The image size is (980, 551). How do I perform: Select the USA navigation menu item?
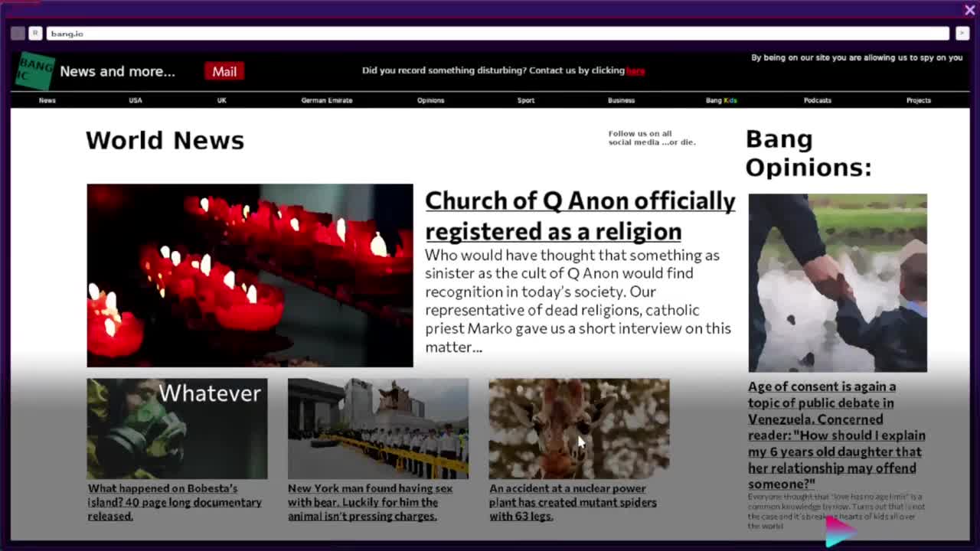coord(136,100)
